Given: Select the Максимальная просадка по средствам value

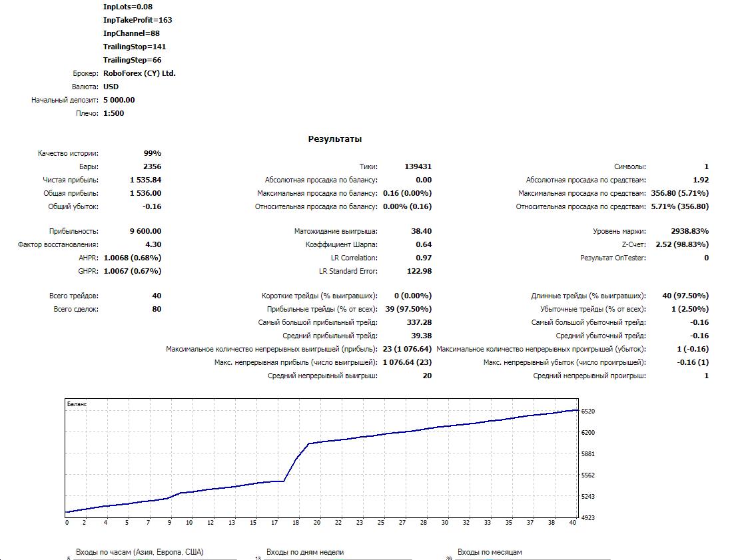Looking at the screenshot, I should coord(680,193).
